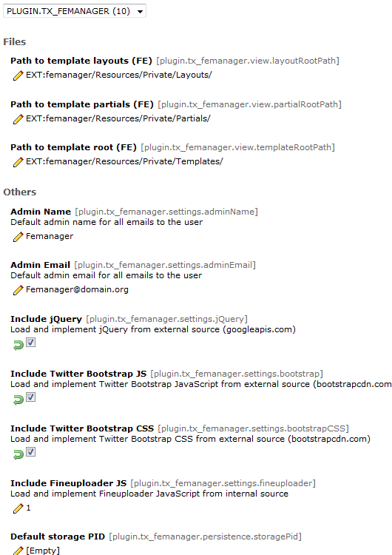Edit the template root path pencil icon
Viewport: 392px width, 555px height.
click(x=18, y=162)
